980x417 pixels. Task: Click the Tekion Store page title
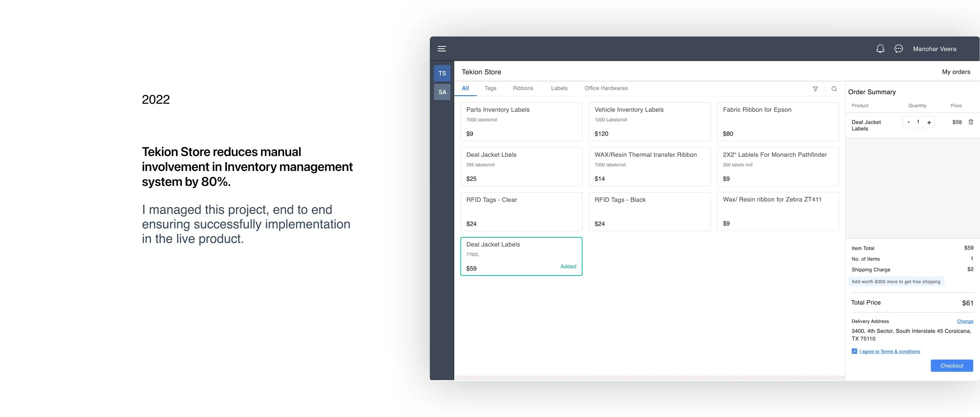(x=481, y=72)
